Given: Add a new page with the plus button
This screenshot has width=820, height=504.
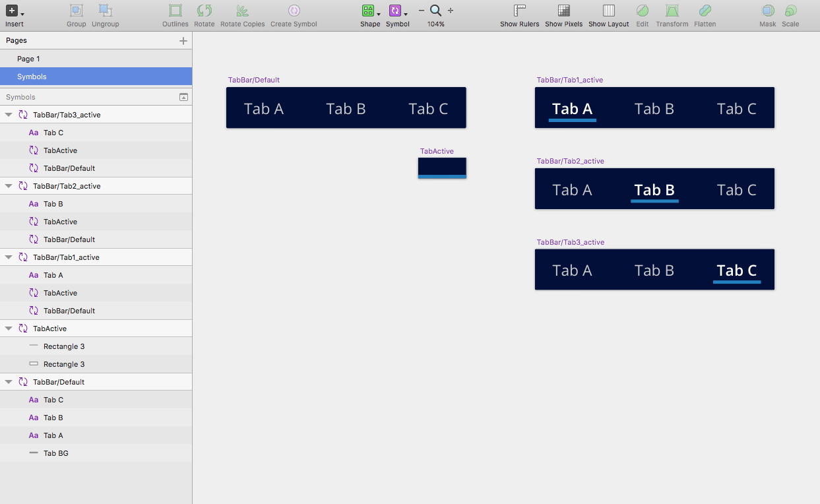Looking at the screenshot, I should (183, 40).
